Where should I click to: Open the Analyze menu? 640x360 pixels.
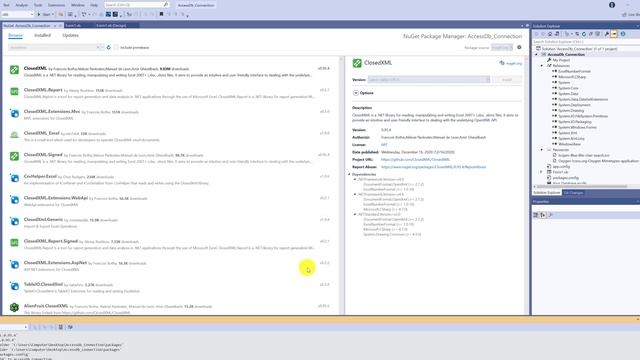(22, 5)
